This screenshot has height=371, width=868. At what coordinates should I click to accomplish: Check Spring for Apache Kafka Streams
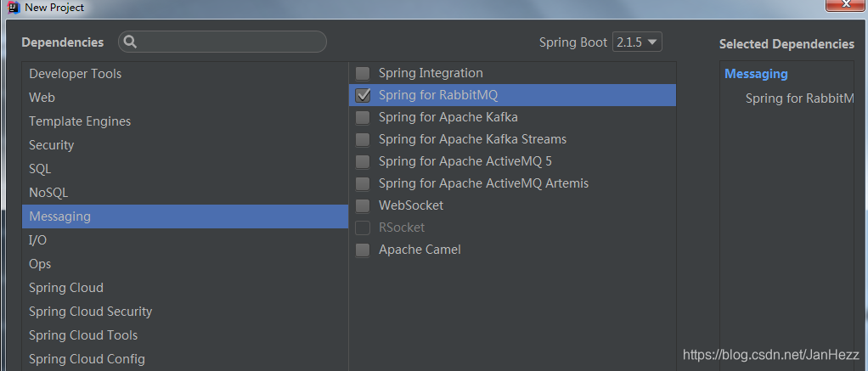tap(363, 139)
